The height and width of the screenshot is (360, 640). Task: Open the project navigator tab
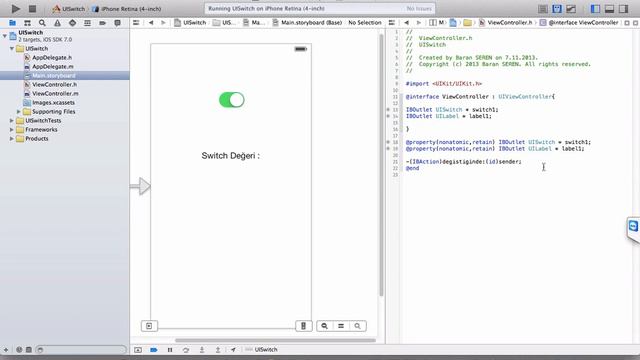(x=12, y=23)
